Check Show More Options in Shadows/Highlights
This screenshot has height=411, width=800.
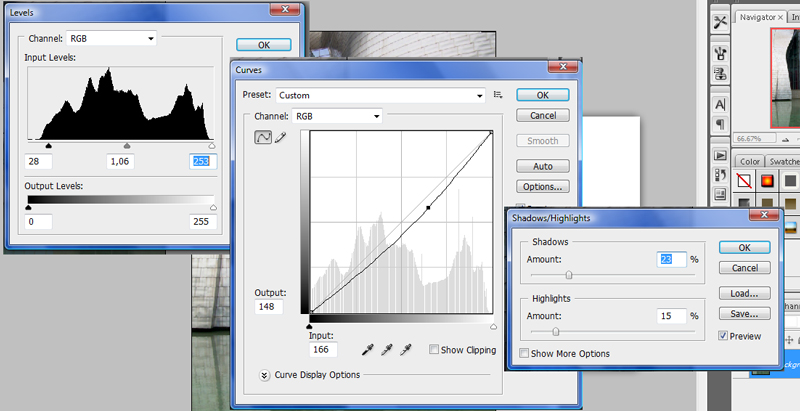[525, 353]
